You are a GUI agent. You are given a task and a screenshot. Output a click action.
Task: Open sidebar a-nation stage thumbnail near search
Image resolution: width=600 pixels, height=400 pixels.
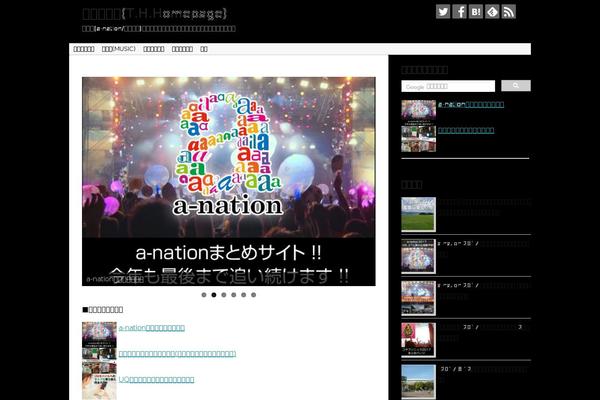(x=419, y=112)
